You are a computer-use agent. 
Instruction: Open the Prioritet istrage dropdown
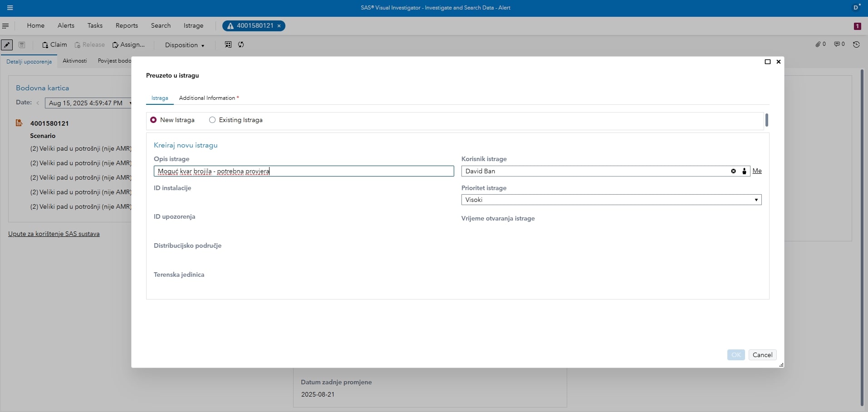611,200
